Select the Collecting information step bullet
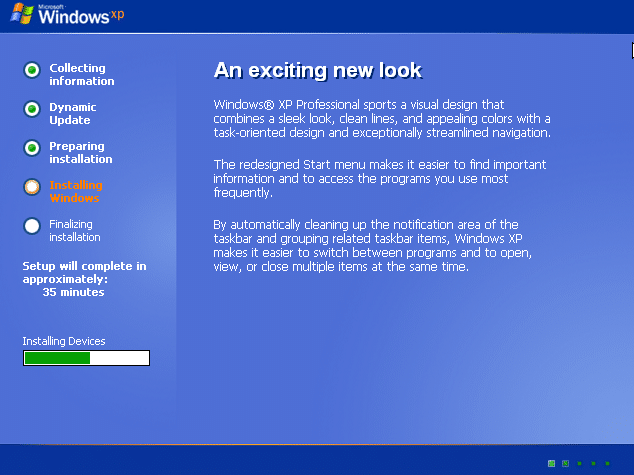Viewport: 634px width, 475px height. (x=32, y=70)
